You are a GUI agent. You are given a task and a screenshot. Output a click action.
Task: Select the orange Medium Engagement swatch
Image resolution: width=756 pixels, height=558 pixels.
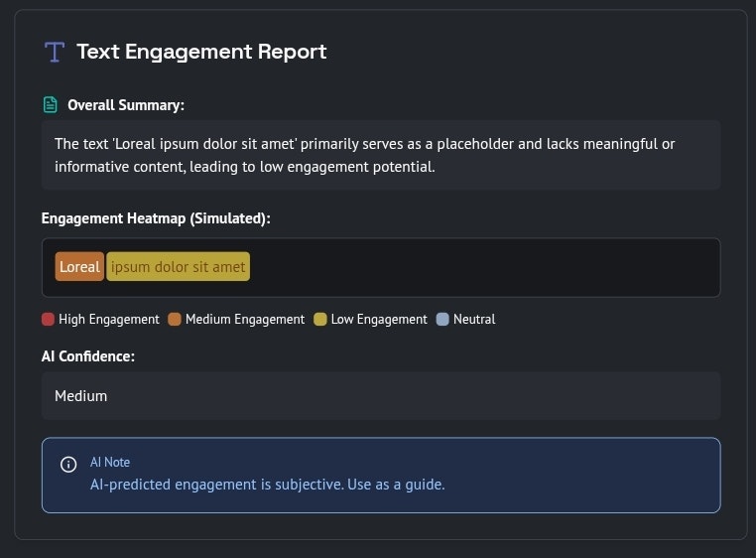[175, 320]
